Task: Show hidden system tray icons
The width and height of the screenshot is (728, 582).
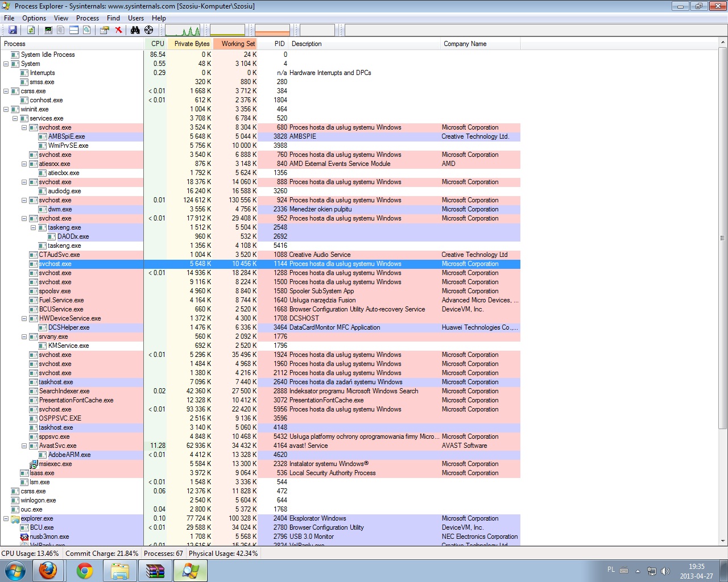Action: point(638,571)
